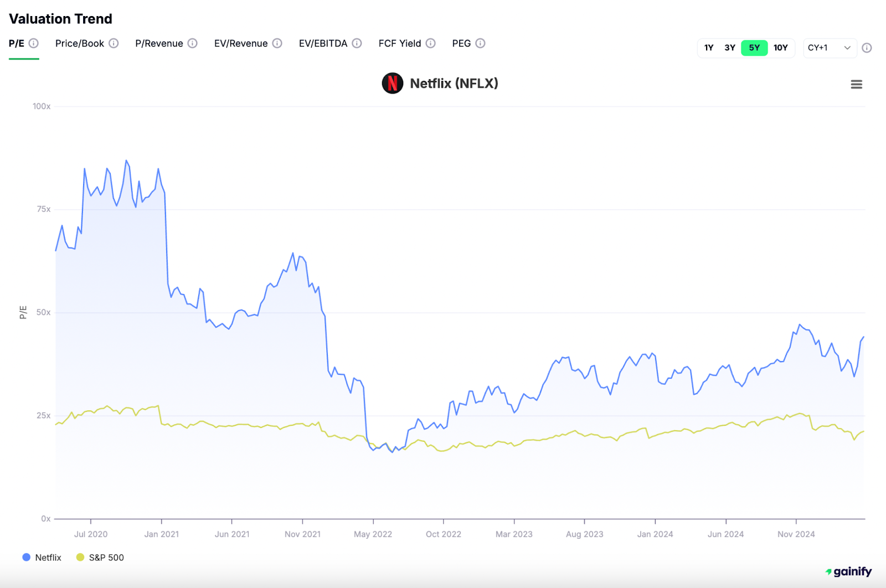Viewport: 886px width, 588px height.
Task: Click the May 2022 axis label
Action: tap(373, 534)
